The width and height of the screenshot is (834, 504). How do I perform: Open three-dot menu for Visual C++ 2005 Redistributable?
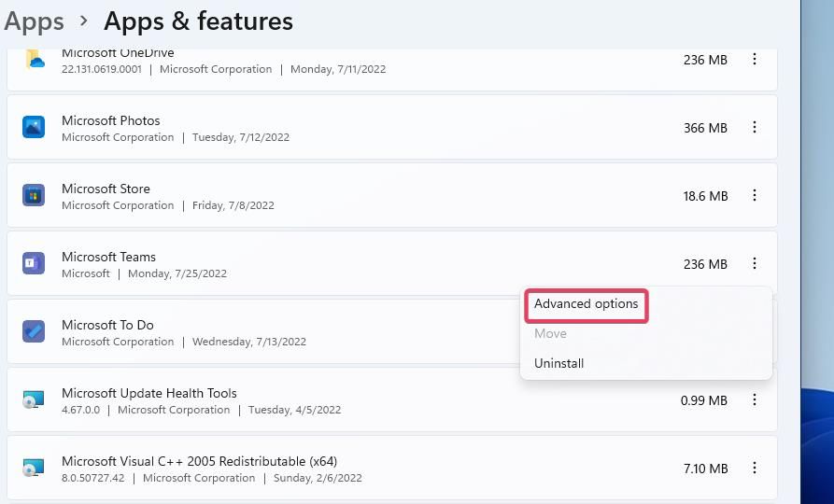pyautogui.click(x=755, y=468)
